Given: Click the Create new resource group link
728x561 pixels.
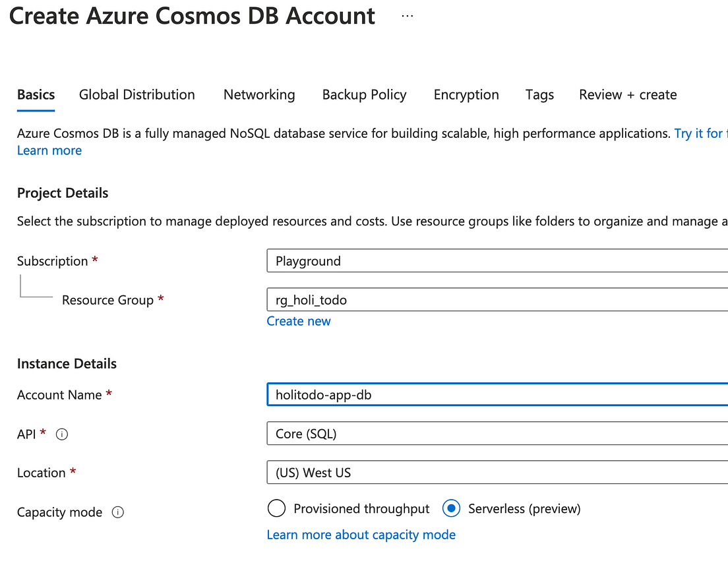Looking at the screenshot, I should pyautogui.click(x=299, y=321).
